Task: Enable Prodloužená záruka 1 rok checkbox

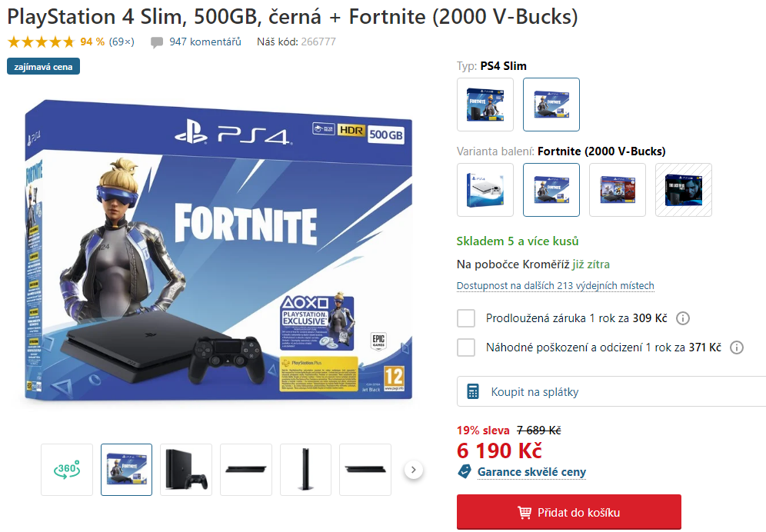Action: (466, 318)
